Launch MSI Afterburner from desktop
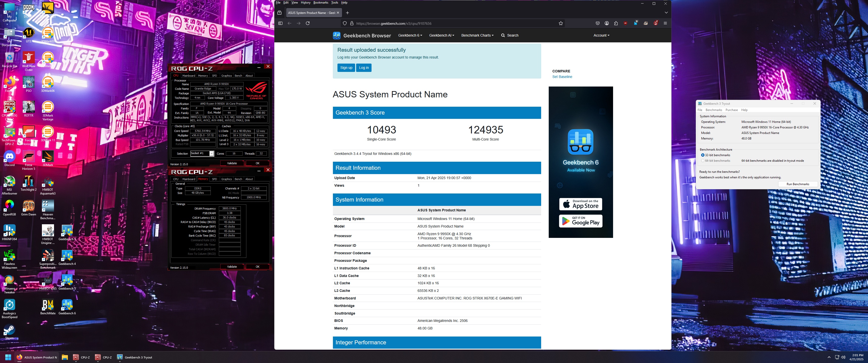The image size is (868, 363). pyautogui.click(x=9, y=185)
